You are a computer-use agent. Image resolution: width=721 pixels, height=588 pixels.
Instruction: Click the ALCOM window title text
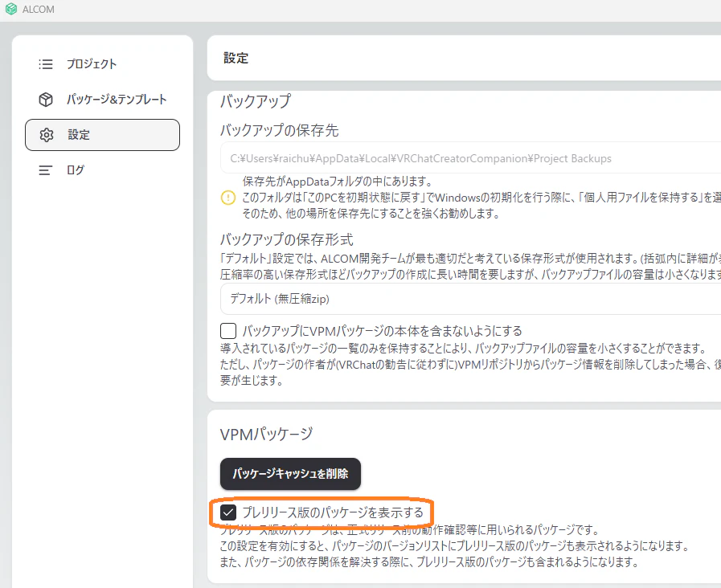coord(38,9)
